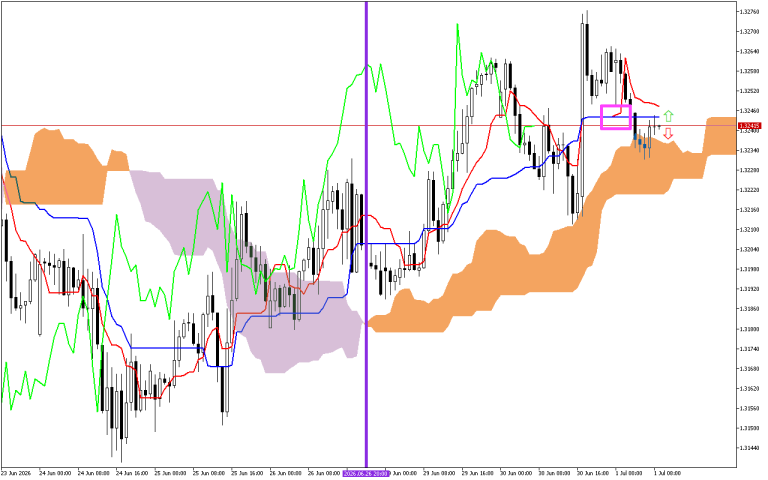The height and width of the screenshot is (480, 768).
Task: Click time axis label 25 Jun 16:00
Action: pyautogui.click(x=247, y=473)
